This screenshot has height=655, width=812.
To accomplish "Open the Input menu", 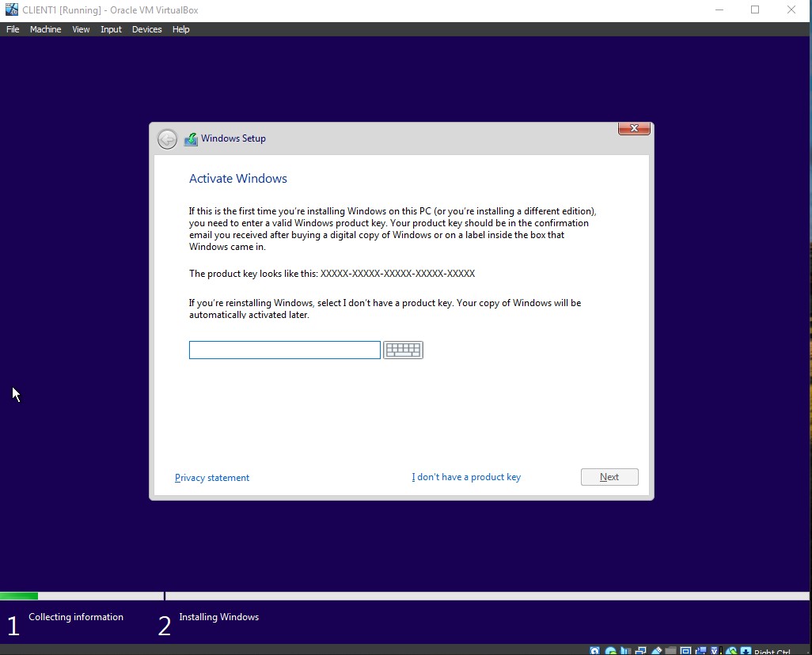I will (x=111, y=29).
